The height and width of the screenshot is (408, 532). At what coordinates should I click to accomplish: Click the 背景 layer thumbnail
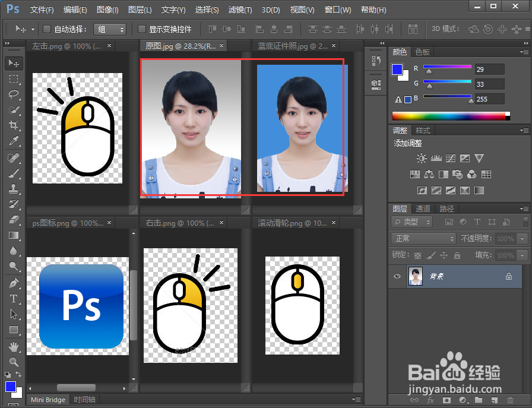[x=415, y=276]
